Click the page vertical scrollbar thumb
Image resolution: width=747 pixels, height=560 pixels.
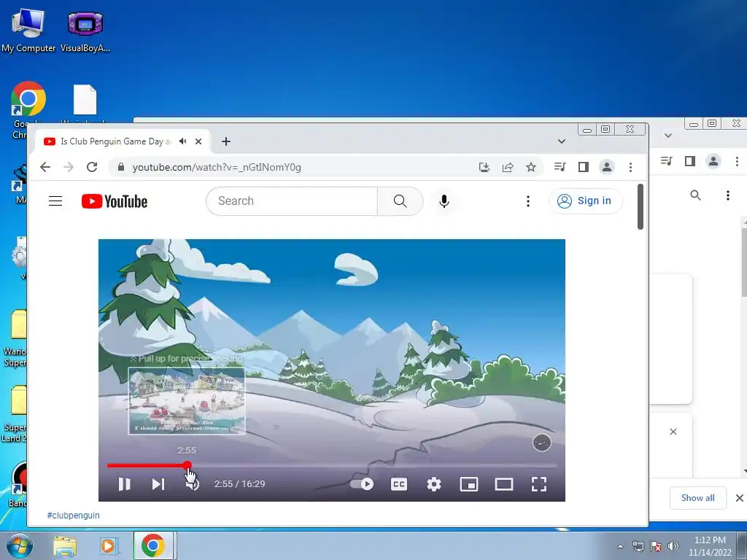pyautogui.click(x=640, y=206)
